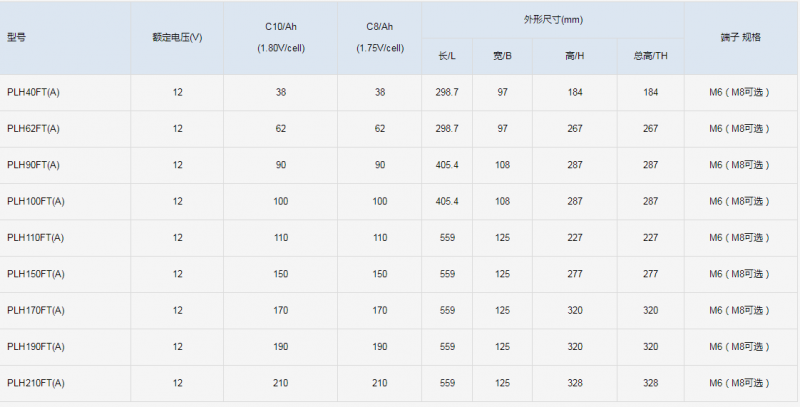Select the PLH100FT(A) model cell
The image size is (800, 407).
[x=37, y=201]
